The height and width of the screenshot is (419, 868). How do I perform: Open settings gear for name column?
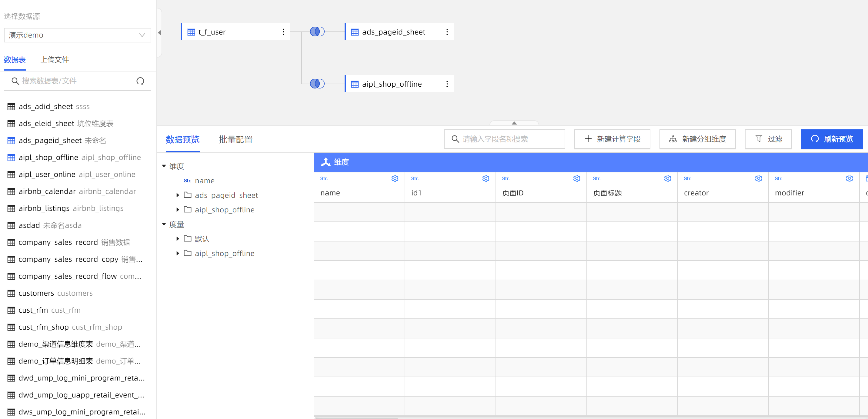395,178
